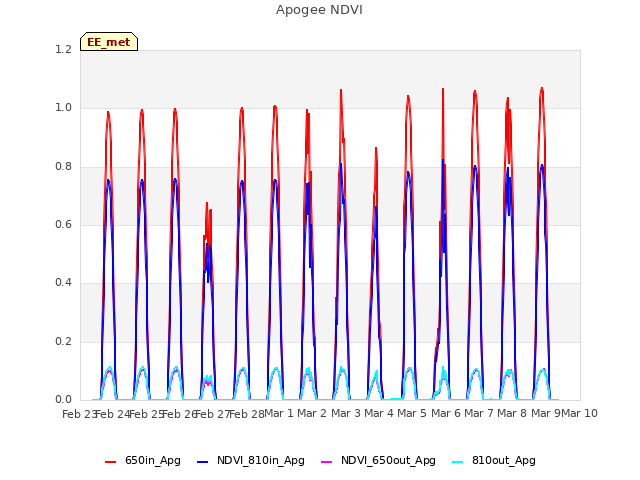
Task: Click the 0.6 y-axis label
Action: pyautogui.click(x=63, y=224)
